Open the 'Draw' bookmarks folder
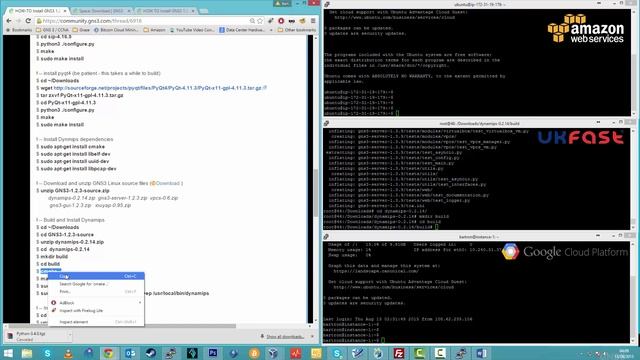This screenshot has height=360, width=640. click(81, 30)
